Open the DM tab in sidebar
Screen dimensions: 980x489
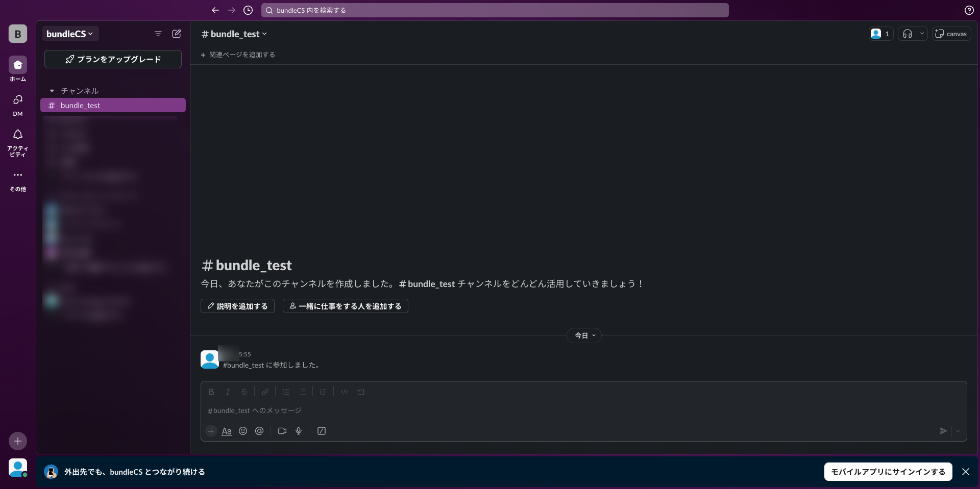pos(18,105)
